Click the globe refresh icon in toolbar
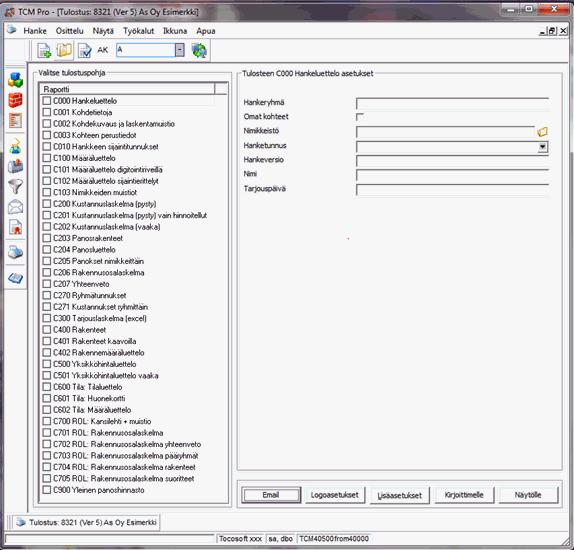This screenshot has width=574, height=550. (199, 50)
